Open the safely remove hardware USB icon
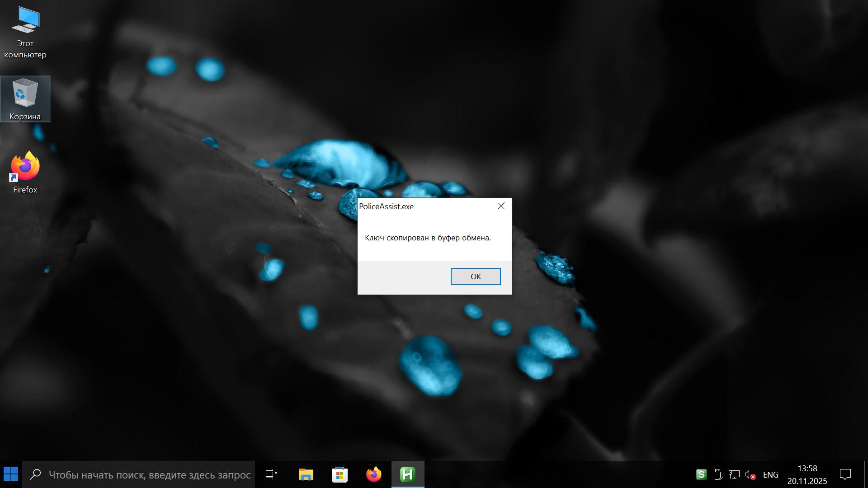This screenshot has height=488, width=868. pyautogui.click(x=717, y=474)
